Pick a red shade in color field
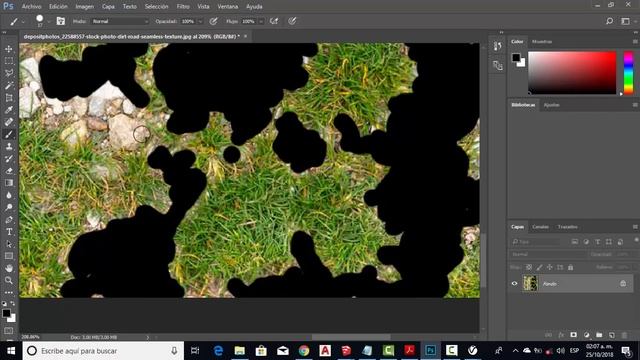 tap(572, 73)
